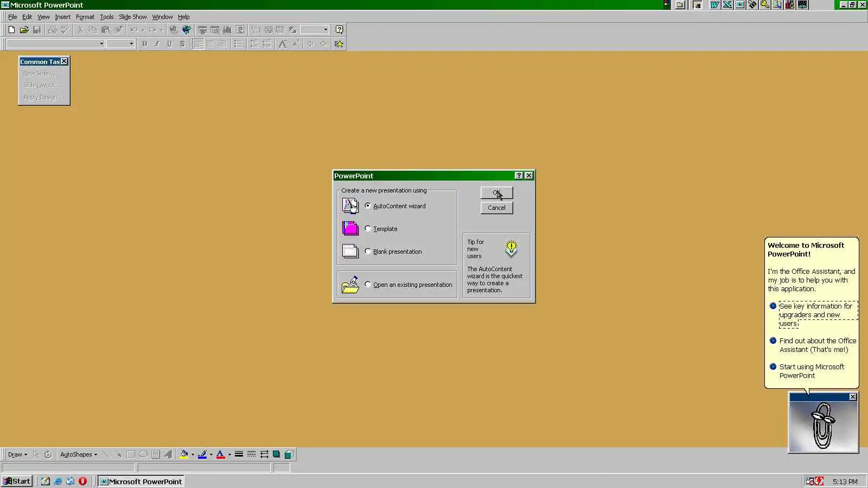The image size is (868, 488).
Task: Click the taskbar clock showing 5:13 PM
Action: coord(845,481)
